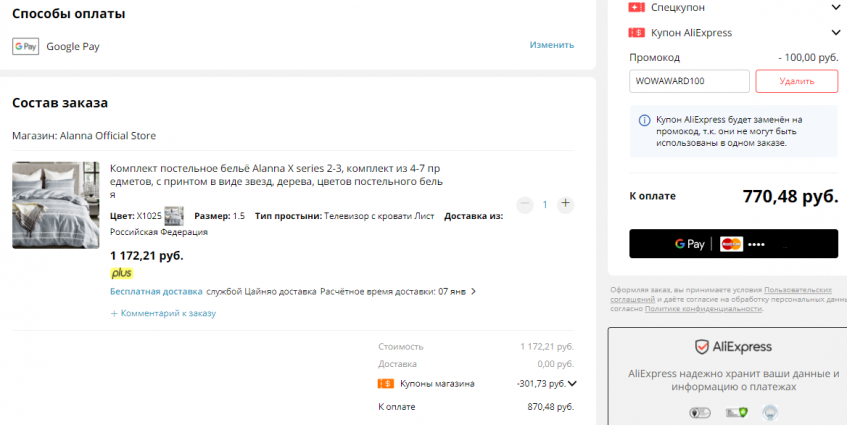Click the Спецкупон red coupon icon
The image size is (847, 425).
coord(636,7)
